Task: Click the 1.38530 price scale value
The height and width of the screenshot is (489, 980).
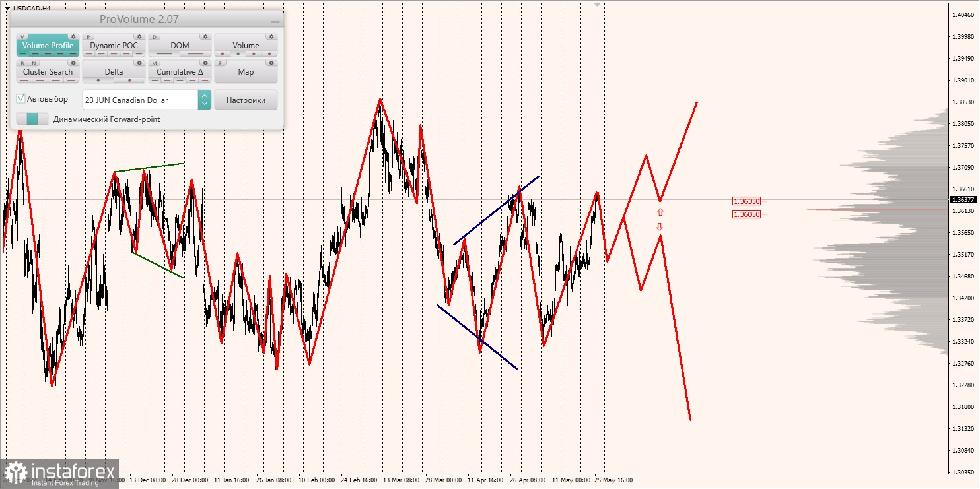Action: pos(962,102)
